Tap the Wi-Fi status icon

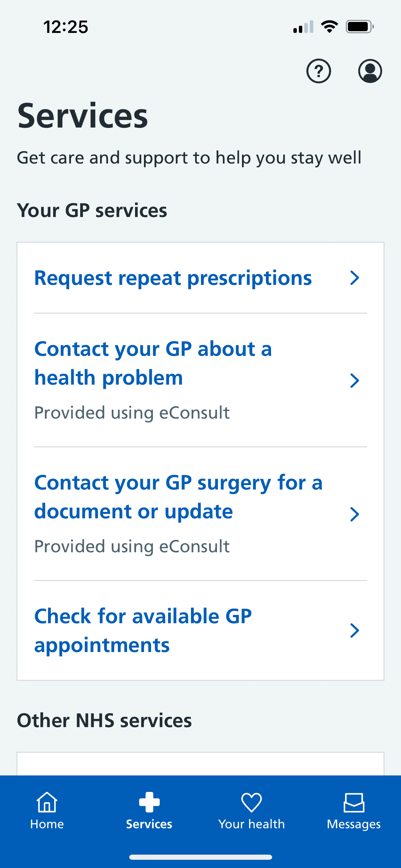pyautogui.click(x=329, y=27)
